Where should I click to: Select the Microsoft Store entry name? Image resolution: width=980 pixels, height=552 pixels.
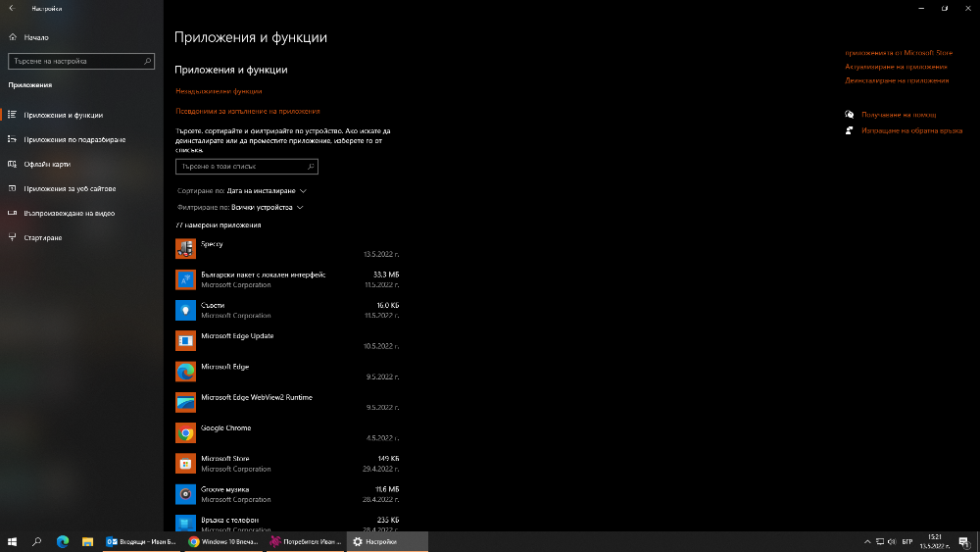[x=225, y=459]
